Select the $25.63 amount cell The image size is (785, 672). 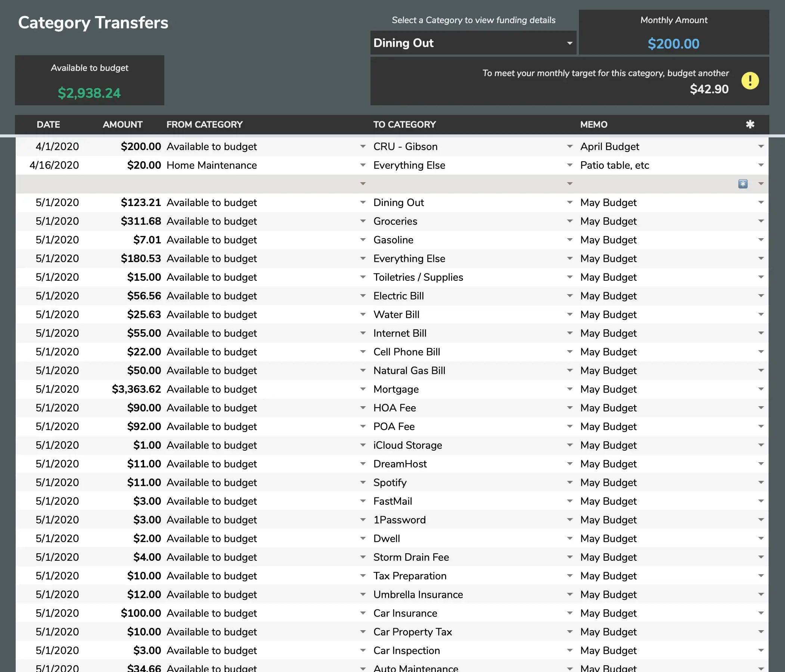pos(123,314)
